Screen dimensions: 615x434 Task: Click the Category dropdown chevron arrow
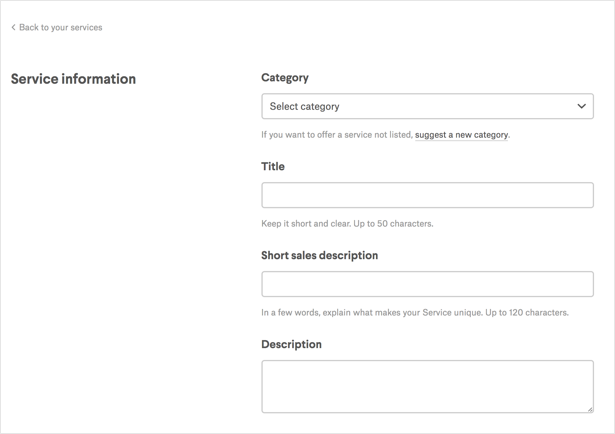[x=581, y=106]
